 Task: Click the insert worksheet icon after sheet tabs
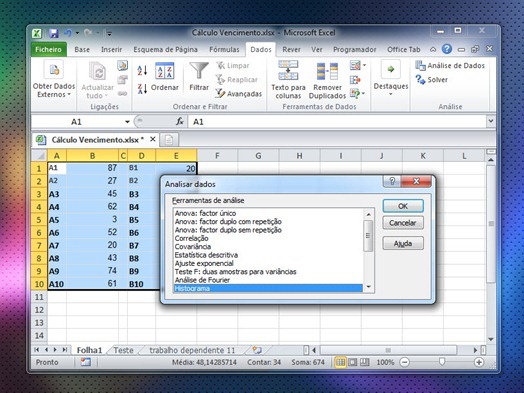(257, 350)
